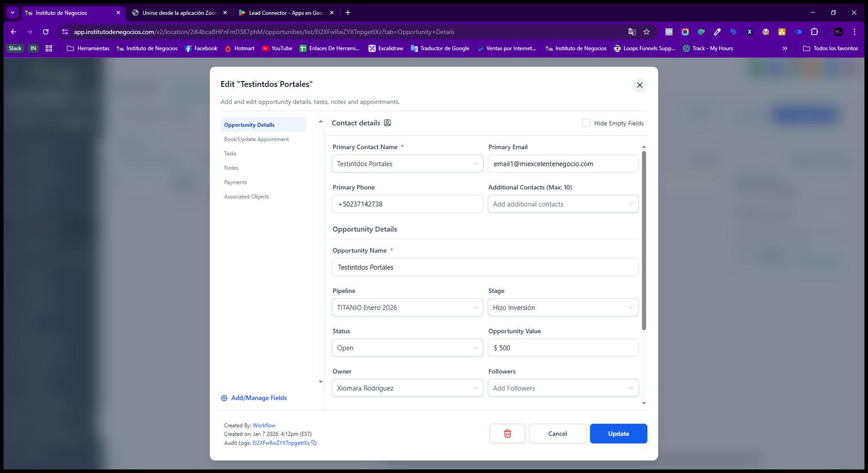Go to Book/Update Appointment section

pos(256,139)
